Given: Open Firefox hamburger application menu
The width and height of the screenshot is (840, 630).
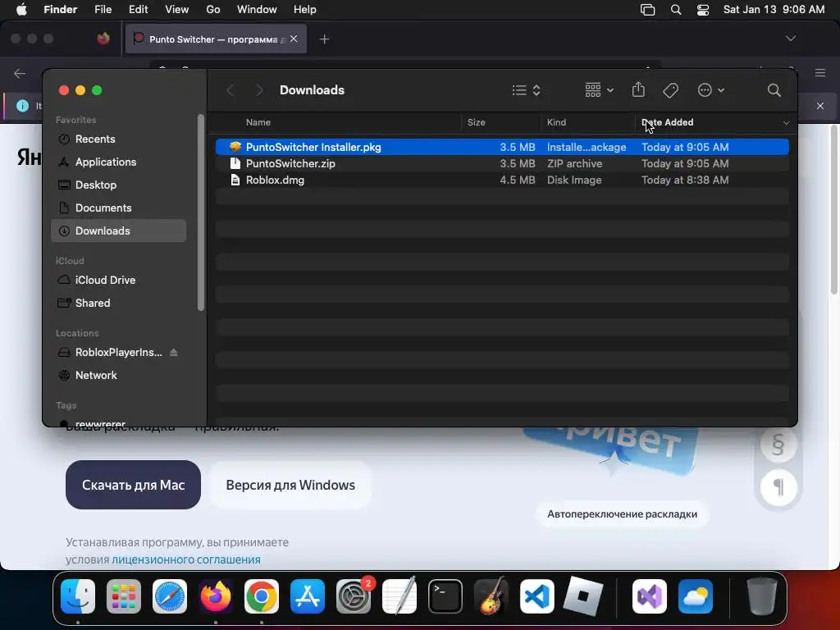Looking at the screenshot, I should coord(820,72).
